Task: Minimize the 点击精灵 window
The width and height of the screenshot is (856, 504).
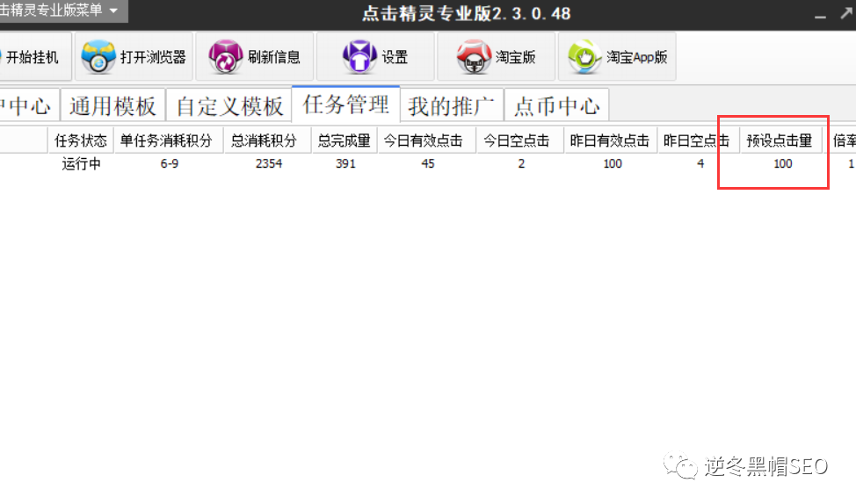Action: tap(820, 17)
